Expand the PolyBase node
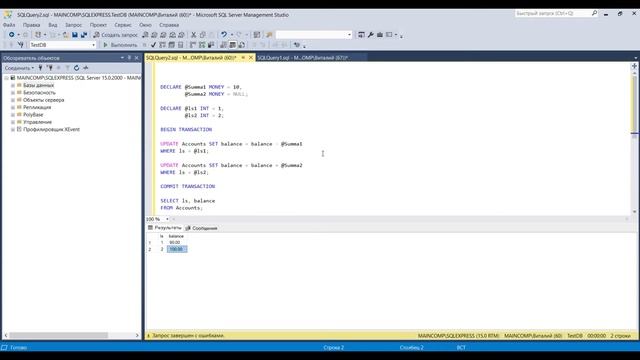 [13, 115]
